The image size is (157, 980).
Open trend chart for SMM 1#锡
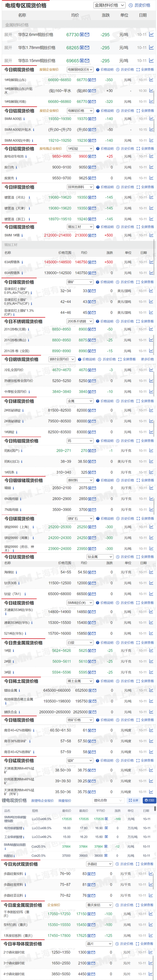click(151, 235)
